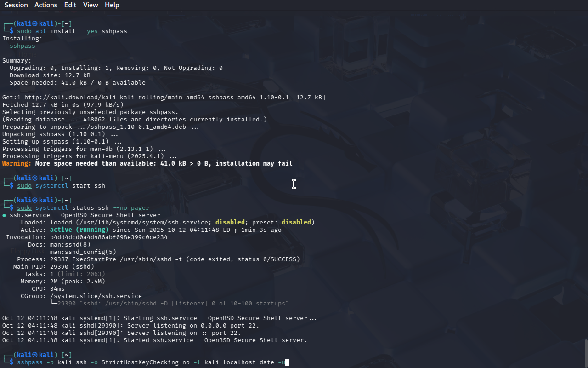The image size is (588, 368).
Task: Click the green sshpass package name under Installing
Action: [x=23, y=46]
